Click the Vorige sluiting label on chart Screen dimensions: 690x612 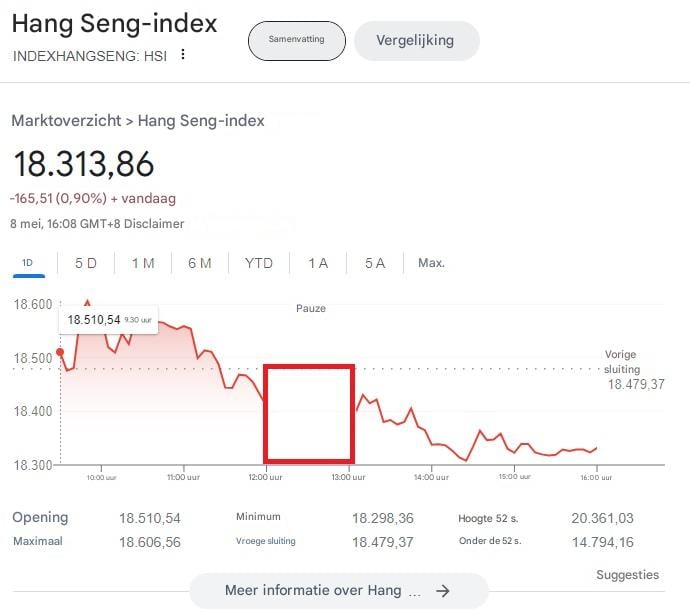[621, 361]
